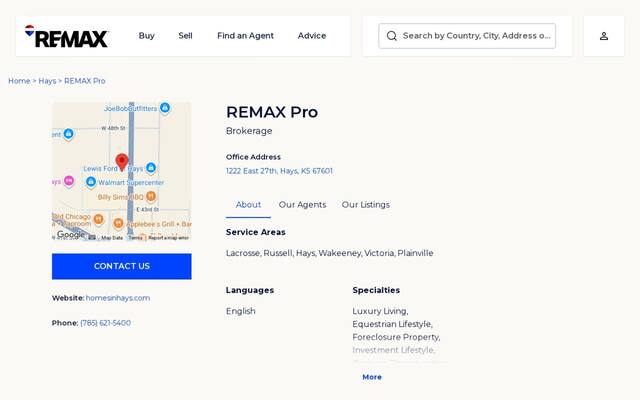640x400 pixels.
Task: Open the homesinhays.com website link
Action: point(118,298)
